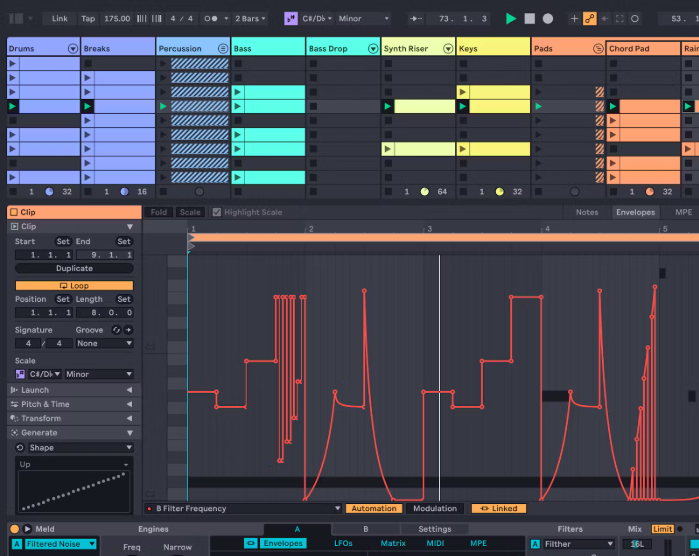This screenshot has height=556, width=699.
Task: Open the Minor scale dropdown in top bar
Action: coord(363,18)
